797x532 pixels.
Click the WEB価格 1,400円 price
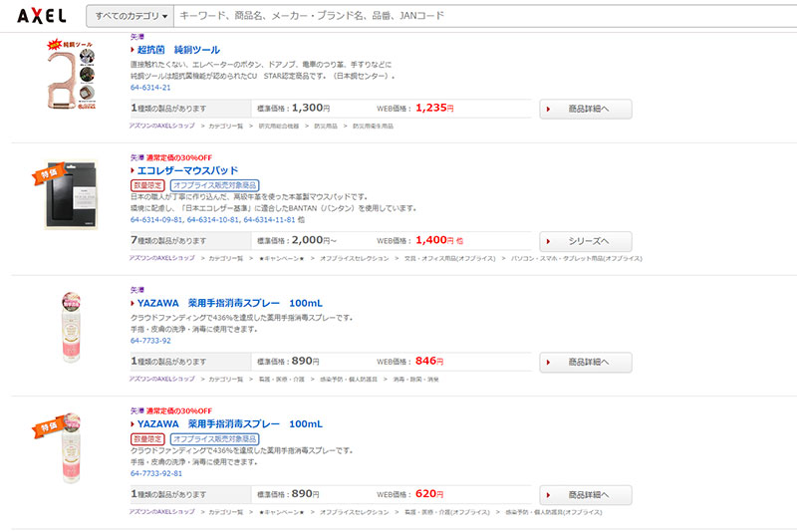(435, 240)
